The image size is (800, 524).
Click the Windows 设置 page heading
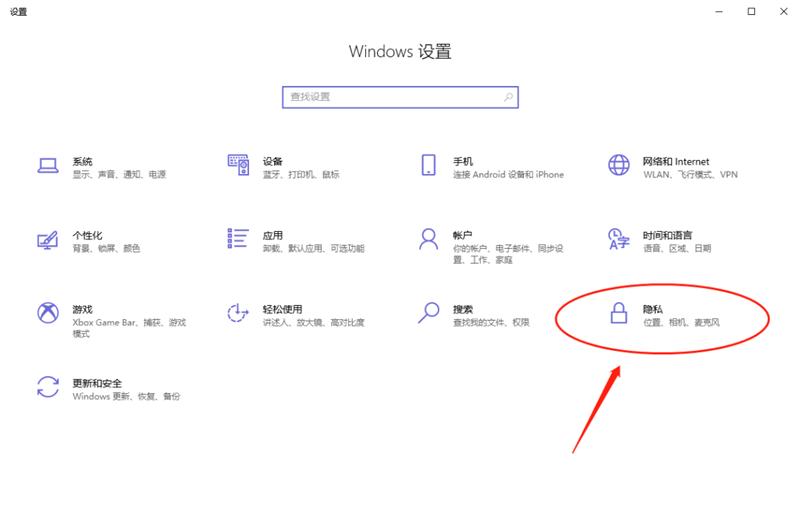click(400, 52)
